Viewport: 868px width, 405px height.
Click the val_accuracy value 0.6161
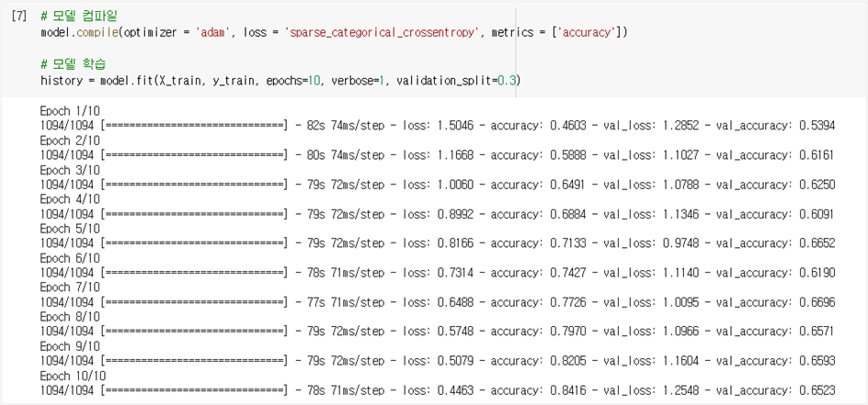pyautogui.click(x=817, y=154)
